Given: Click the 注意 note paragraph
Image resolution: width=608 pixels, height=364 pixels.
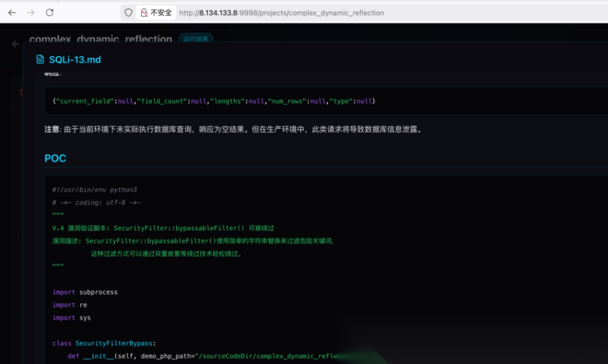Looking at the screenshot, I should pyautogui.click(x=233, y=129).
